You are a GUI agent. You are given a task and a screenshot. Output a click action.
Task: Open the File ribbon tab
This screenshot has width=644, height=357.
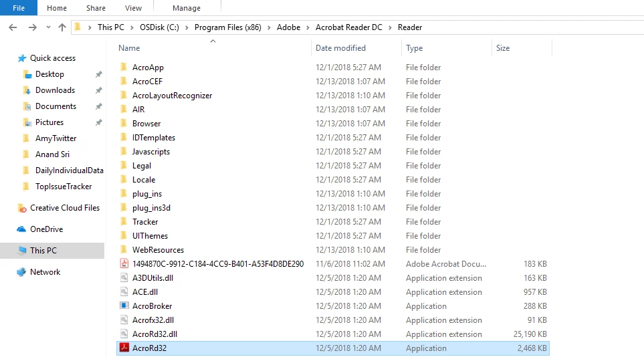19,8
